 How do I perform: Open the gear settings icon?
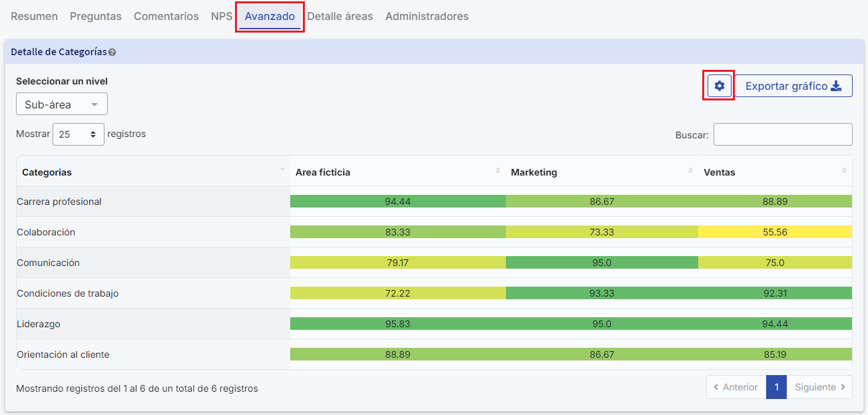pos(719,86)
